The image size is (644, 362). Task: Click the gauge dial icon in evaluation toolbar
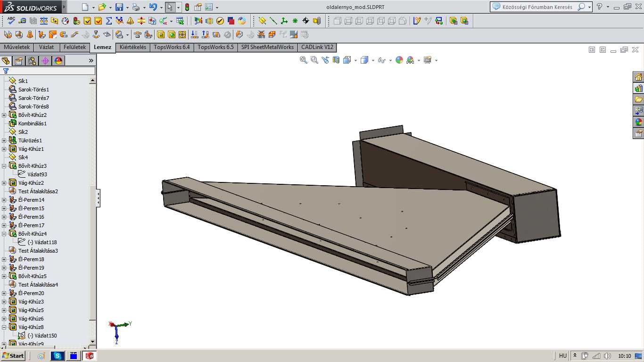pos(66,21)
